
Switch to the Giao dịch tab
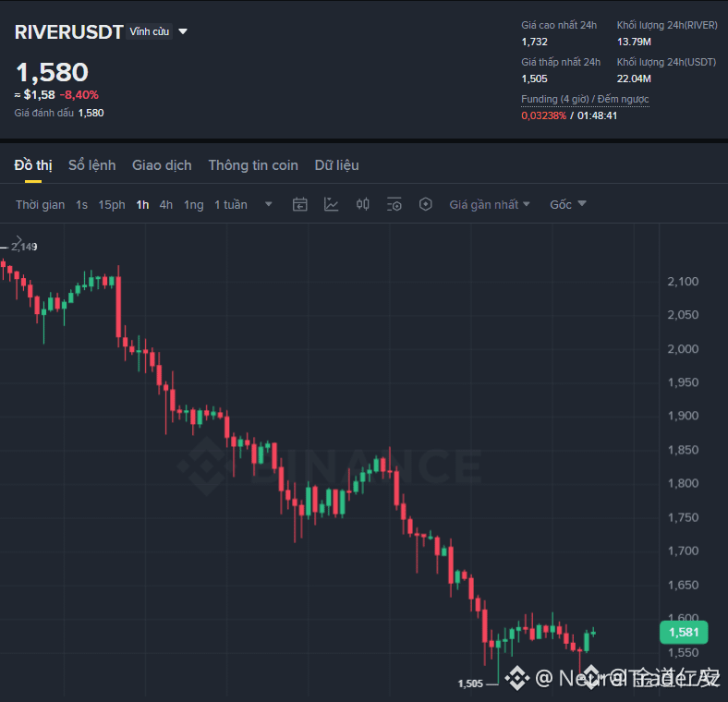click(x=162, y=165)
